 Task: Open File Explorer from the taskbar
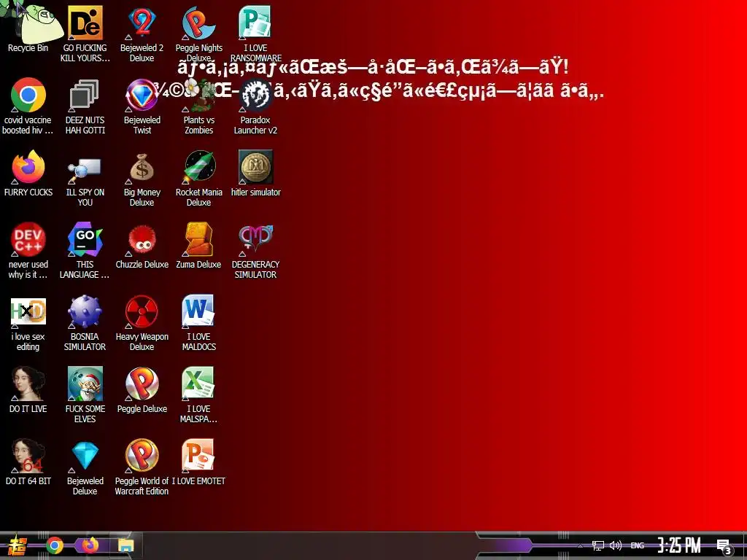tap(125, 545)
